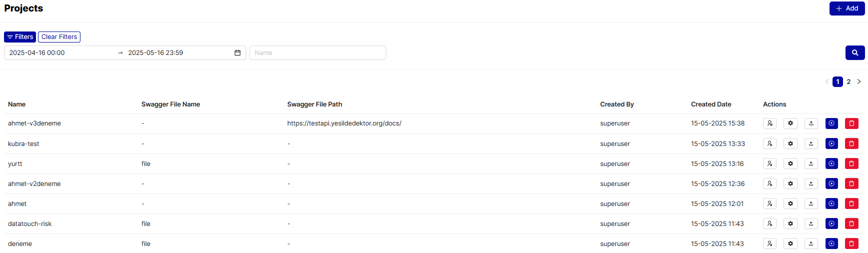Go to previous page chevron
Image resolution: width=868 pixels, height=253 pixels.
pos(827,81)
